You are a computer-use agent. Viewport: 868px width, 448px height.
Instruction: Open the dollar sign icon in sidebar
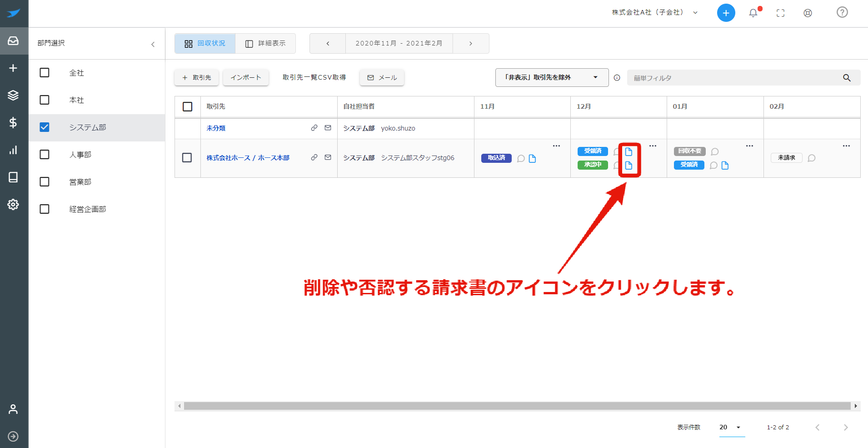13,122
